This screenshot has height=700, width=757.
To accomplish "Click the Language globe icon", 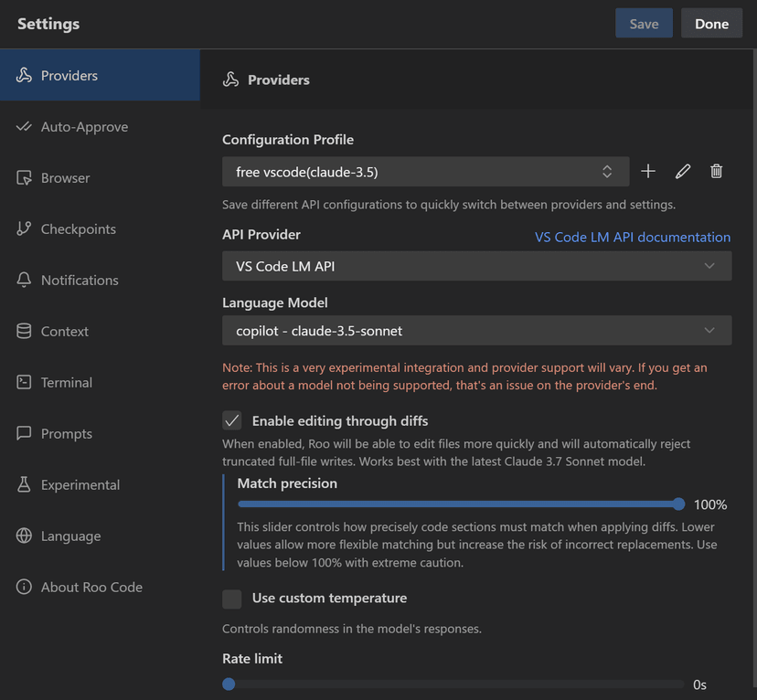I will click(24, 536).
